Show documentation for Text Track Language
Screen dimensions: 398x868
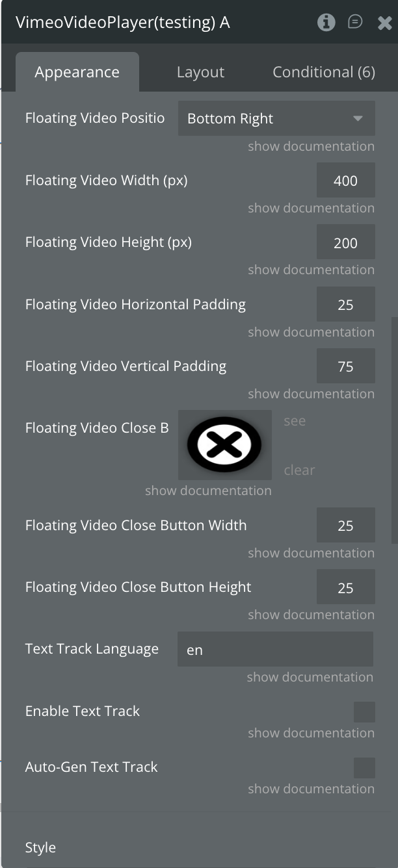[310, 677]
